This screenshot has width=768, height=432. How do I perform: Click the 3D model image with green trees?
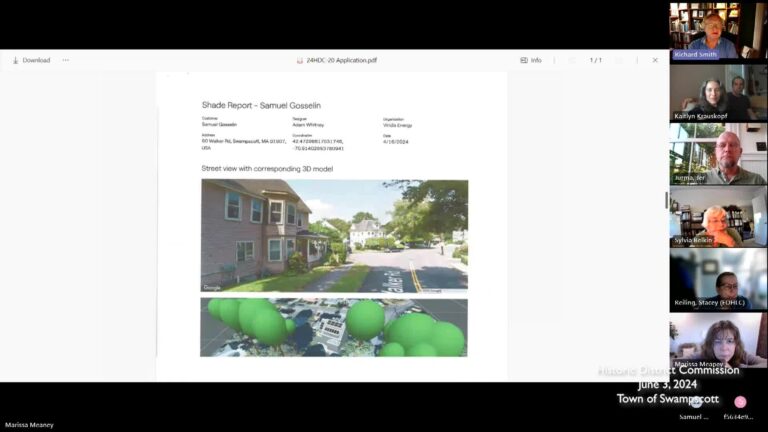pos(334,327)
